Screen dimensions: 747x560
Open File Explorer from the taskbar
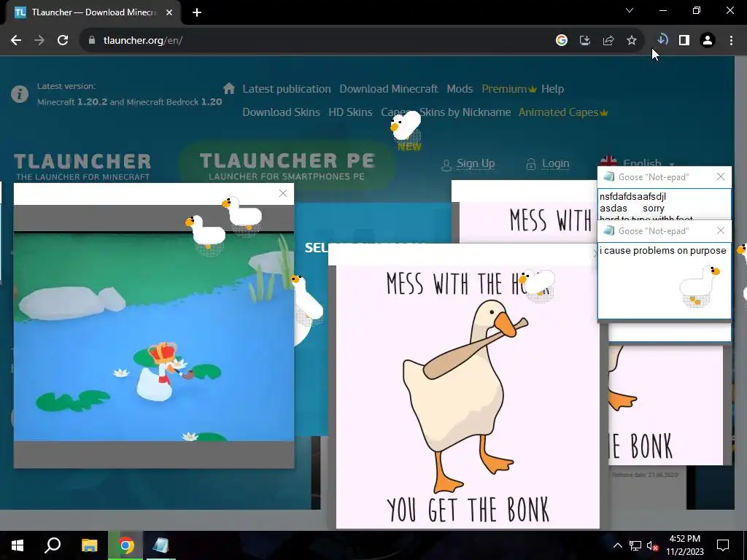[89, 545]
